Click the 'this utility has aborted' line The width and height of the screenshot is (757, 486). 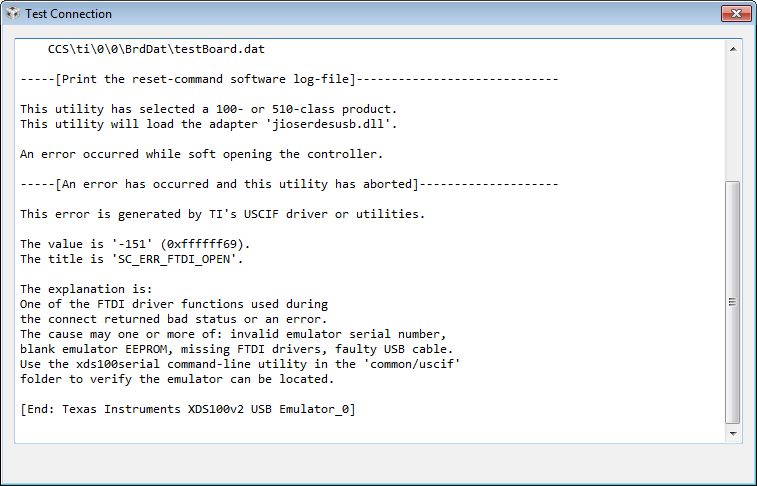(x=289, y=184)
